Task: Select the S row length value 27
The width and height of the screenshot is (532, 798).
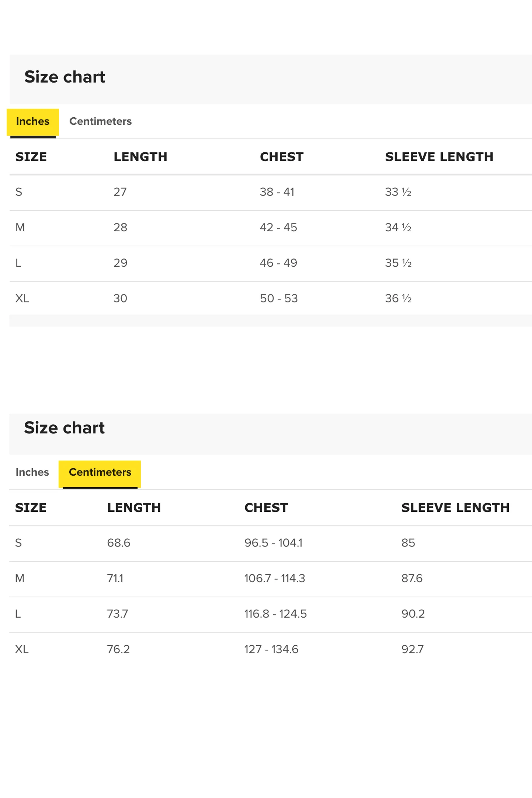Action: click(120, 192)
